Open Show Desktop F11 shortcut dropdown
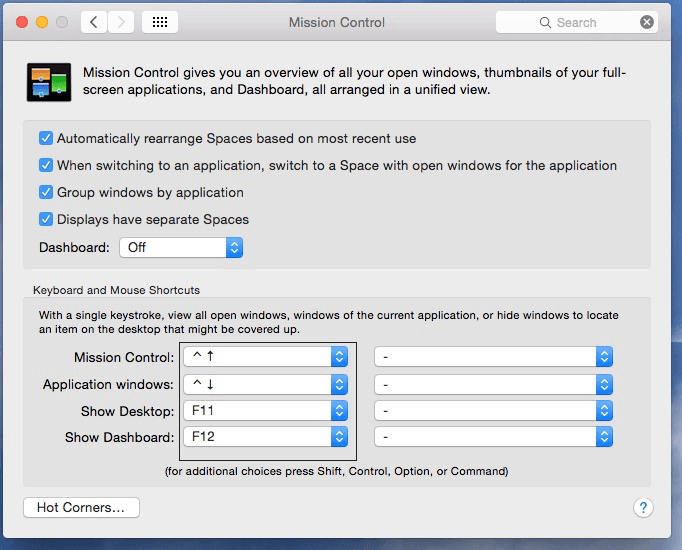 (x=265, y=411)
